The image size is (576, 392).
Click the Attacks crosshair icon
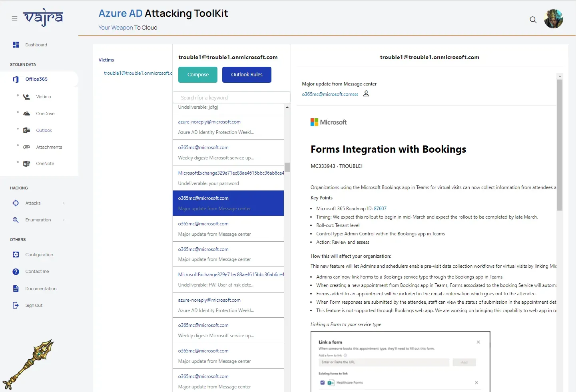point(16,203)
